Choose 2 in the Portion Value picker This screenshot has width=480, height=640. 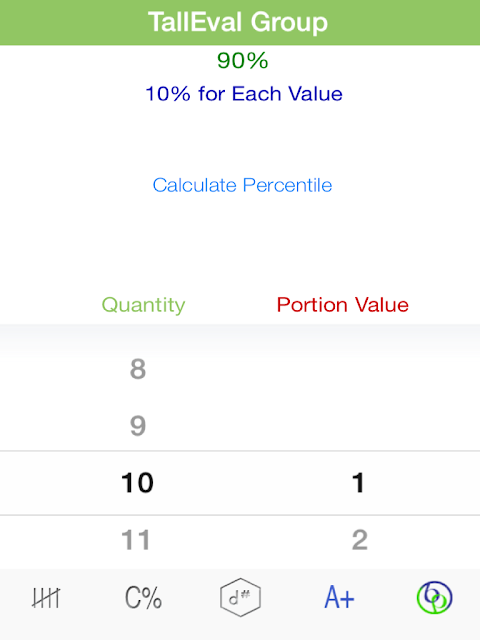coord(360,540)
